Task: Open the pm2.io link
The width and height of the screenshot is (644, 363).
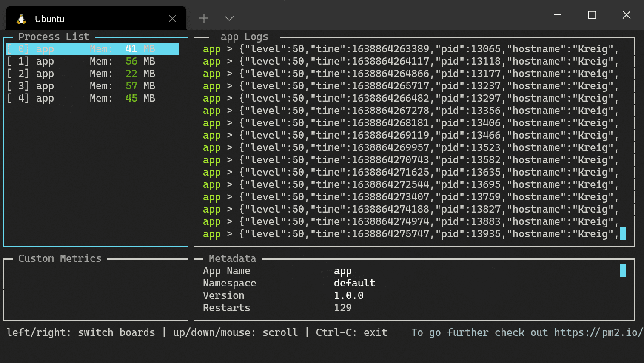Action: [598, 332]
